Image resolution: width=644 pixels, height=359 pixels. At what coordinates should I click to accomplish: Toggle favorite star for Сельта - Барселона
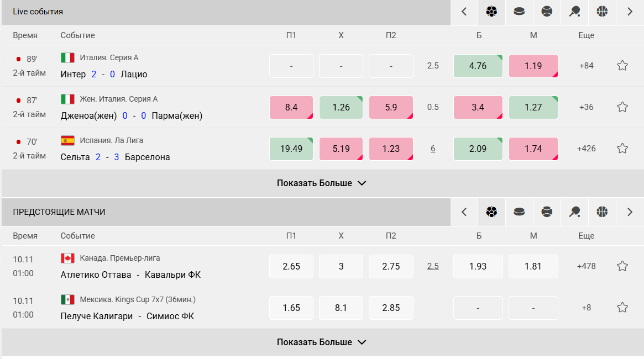(622, 149)
